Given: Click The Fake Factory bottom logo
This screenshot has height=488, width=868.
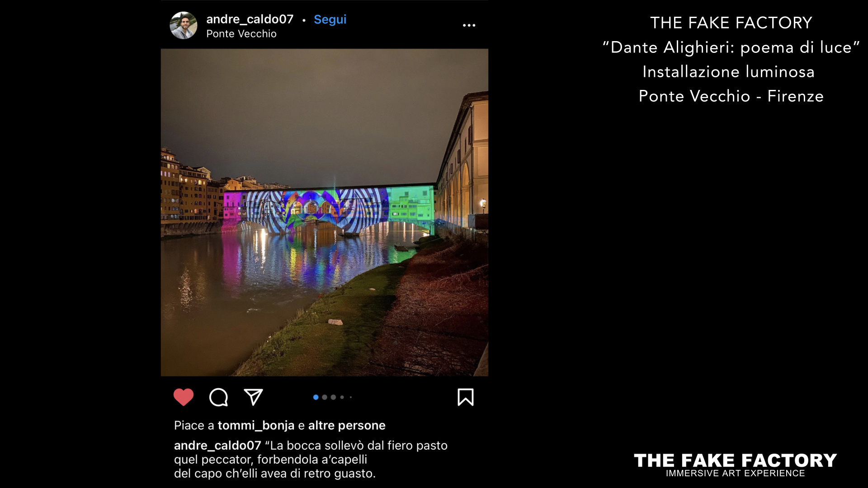Looking at the screenshot, I should 736,460.
